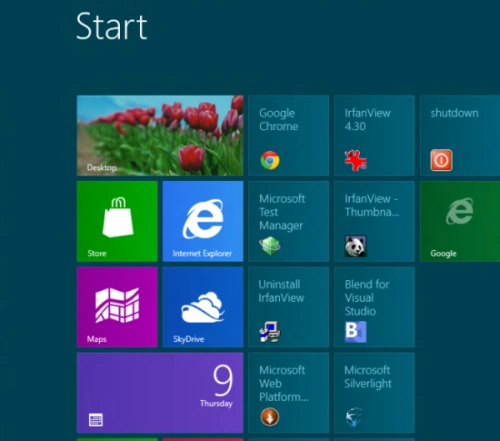Launch the Store tile
The image size is (500, 441).
point(117,221)
